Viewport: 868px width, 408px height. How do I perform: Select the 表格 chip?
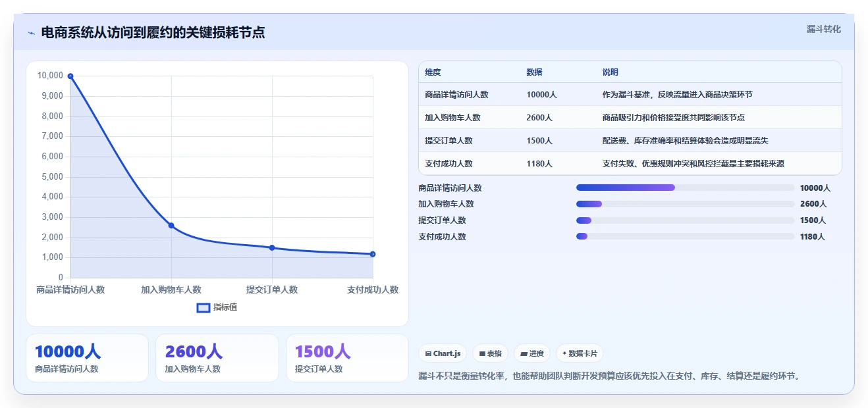[x=490, y=353]
